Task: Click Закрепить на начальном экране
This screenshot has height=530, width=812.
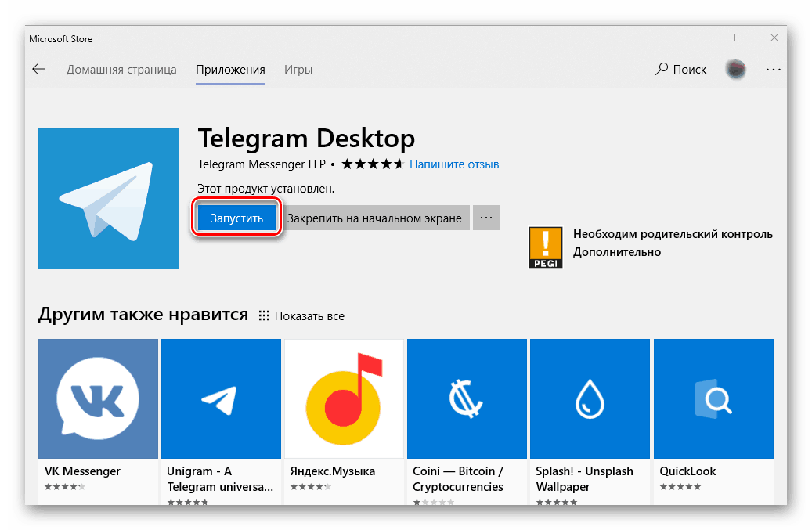Action: [374, 218]
